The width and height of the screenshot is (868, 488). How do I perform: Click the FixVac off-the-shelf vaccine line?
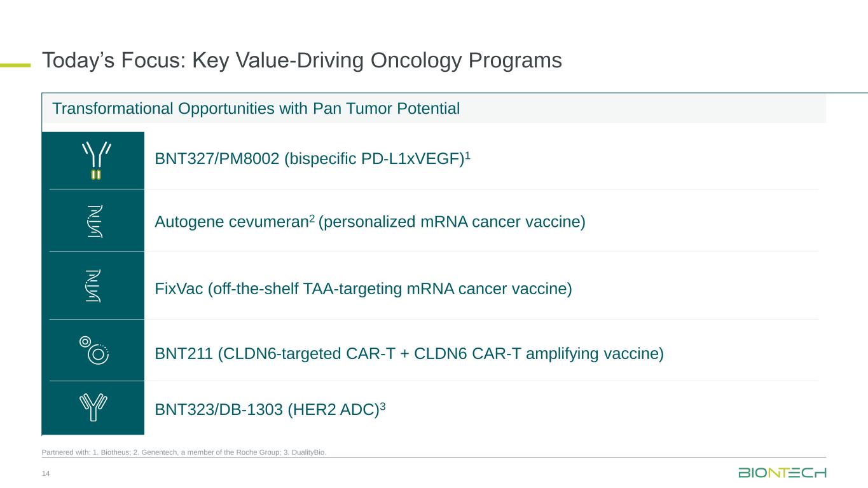pyautogui.click(x=363, y=289)
